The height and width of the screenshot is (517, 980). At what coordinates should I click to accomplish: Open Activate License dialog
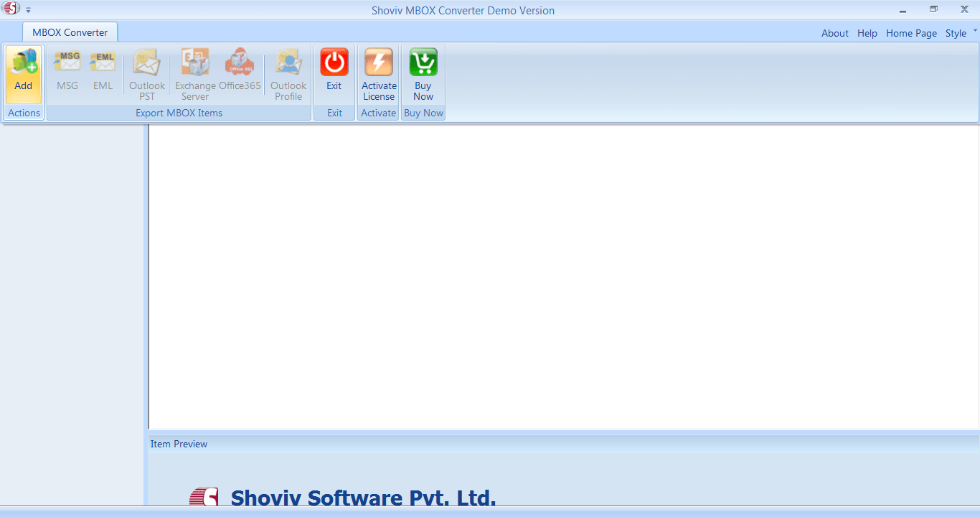point(379,75)
